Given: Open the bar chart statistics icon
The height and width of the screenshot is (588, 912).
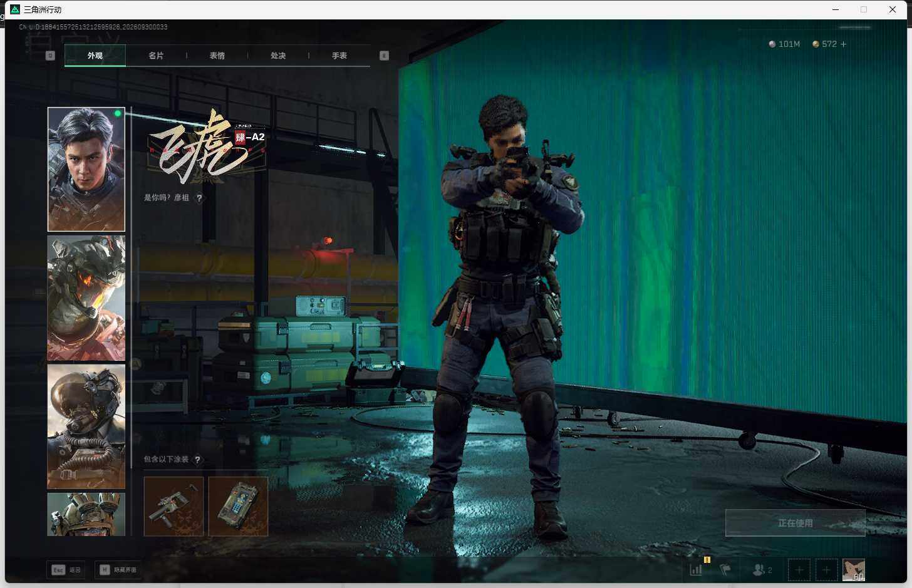Looking at the screenshot, I should [x=696, y=570].
